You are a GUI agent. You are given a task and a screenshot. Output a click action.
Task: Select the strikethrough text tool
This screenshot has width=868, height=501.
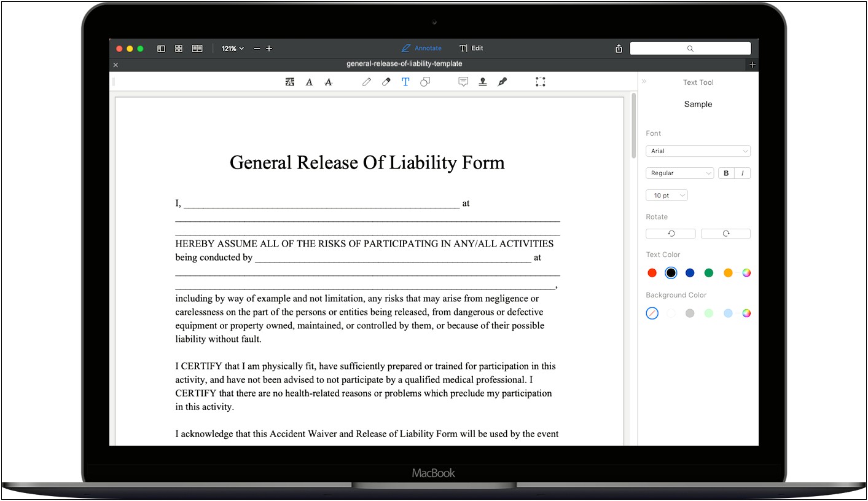click(x=328, y=82)
